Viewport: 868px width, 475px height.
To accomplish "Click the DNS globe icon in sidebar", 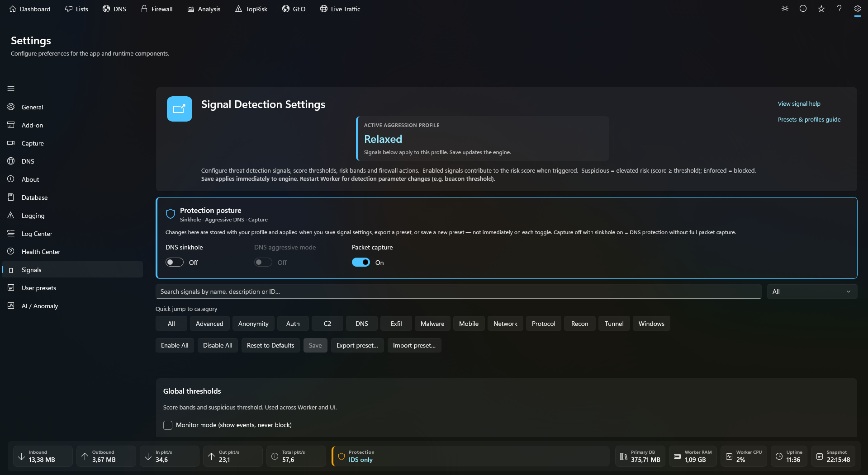I will (11, 161).
